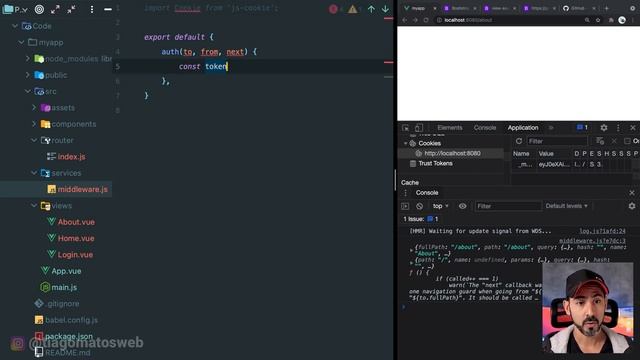Switch to DevTools Elements tab
Viewport: 640px width, 360px height.
(450, 128)
